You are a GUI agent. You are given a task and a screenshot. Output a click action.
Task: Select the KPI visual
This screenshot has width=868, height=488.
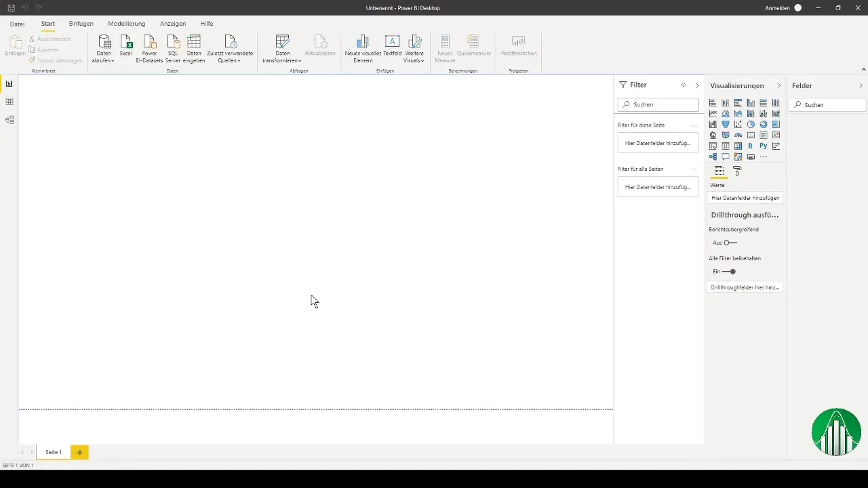click(x=776, y=135)
